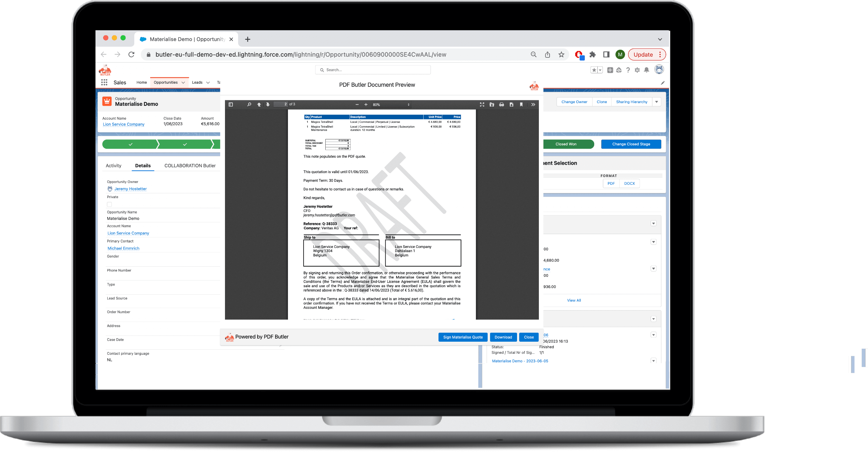Switch to Details tab
The image size is (868, 452).
coord(143,166)
